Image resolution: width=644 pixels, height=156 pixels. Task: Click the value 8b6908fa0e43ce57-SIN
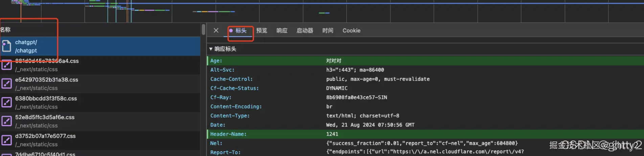pyautogui.click(x=356, y=97)
